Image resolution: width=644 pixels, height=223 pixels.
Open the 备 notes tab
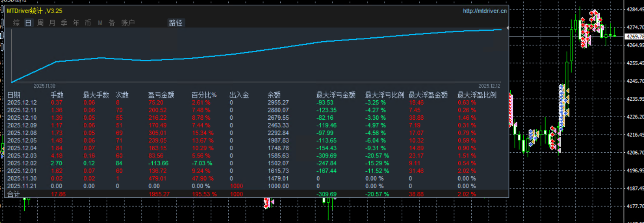click(x=112, y=23)
